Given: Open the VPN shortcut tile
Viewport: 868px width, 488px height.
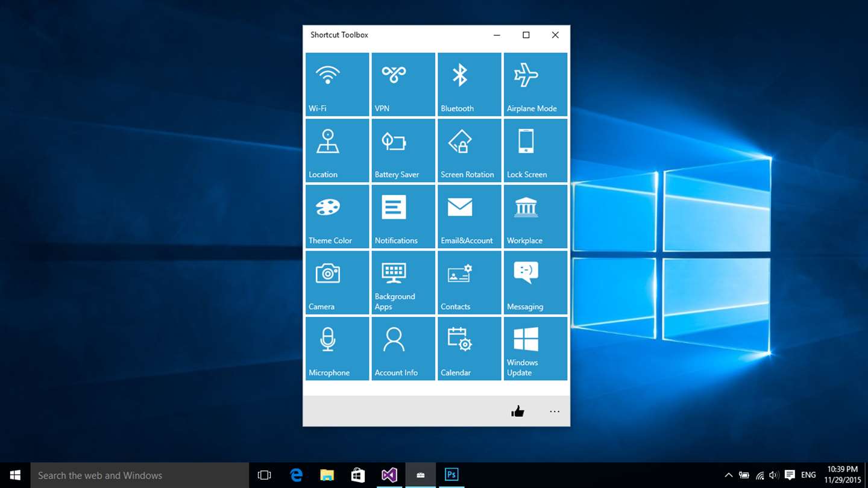Looking at the screenshot, I should point(403,84).
